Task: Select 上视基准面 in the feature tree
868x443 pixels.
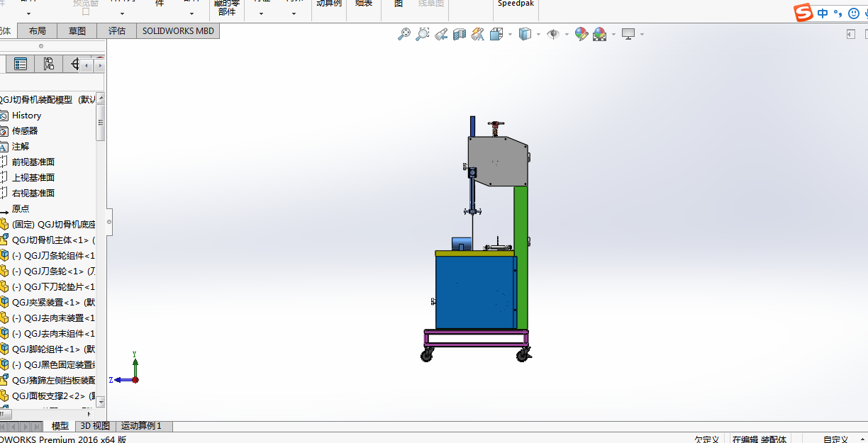Action: pyautogui.click(x=33, y=178)
